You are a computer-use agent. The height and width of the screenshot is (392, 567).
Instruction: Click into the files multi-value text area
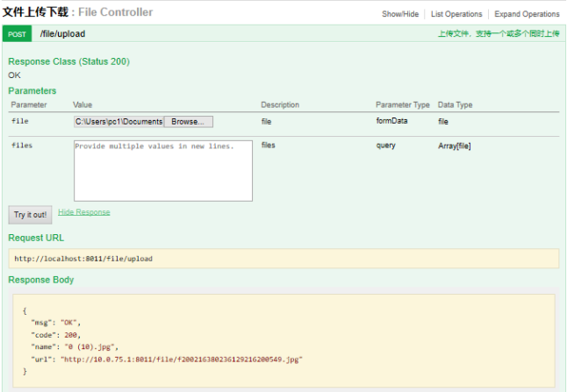click(163, 171)
